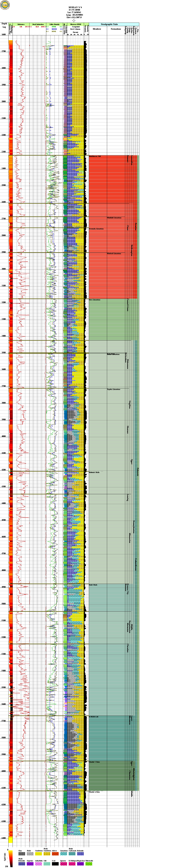Click the Shaly Carbonate legend swatch

(72, 853)
